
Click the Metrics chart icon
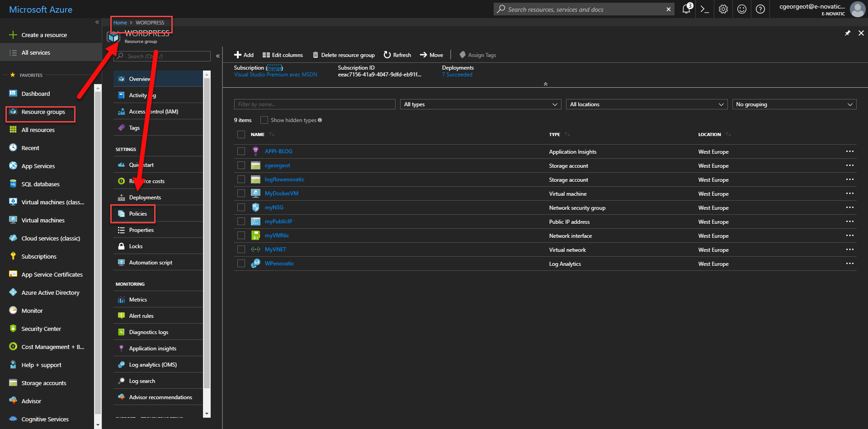pyautogui.click(x=121, y=300)
